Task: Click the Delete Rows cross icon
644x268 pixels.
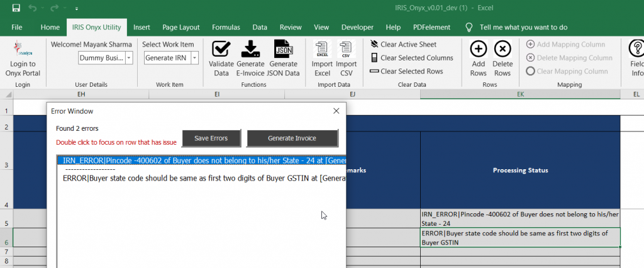Action: tap(502, 49)
